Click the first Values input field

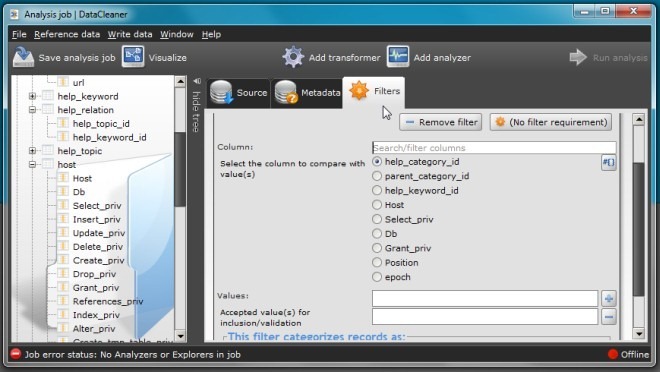[x=485, y=298]
